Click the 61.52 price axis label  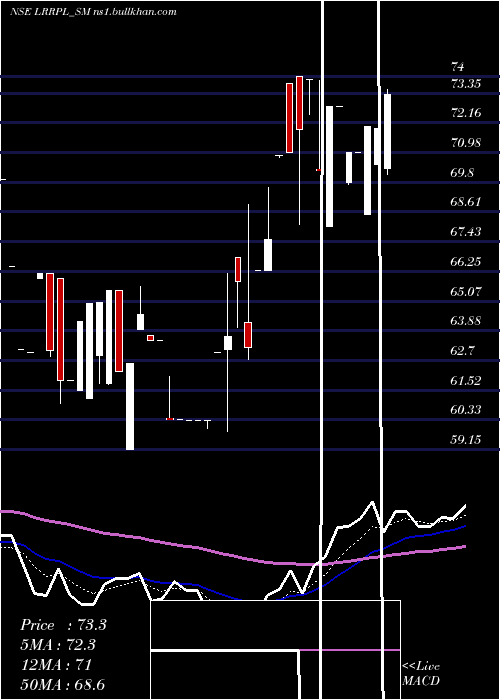(x=466, y=380)
